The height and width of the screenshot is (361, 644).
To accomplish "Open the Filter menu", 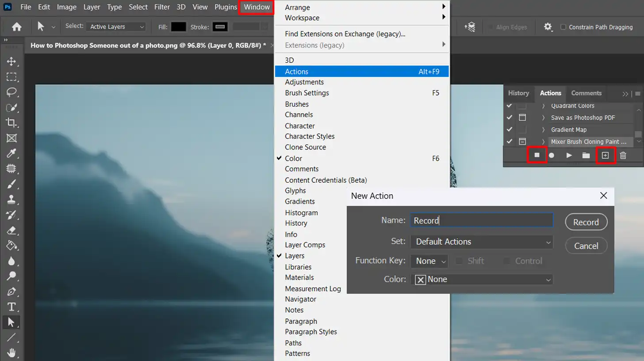I will pos(162,7).
